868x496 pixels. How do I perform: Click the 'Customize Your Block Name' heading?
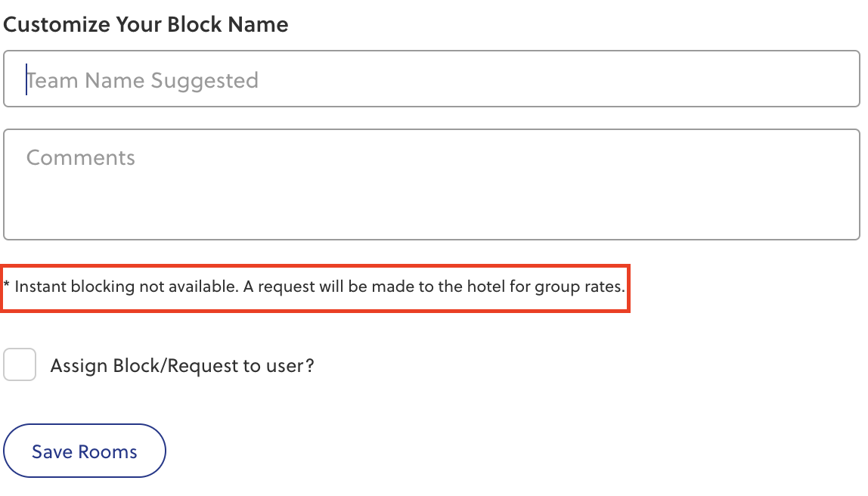(146, 24)
